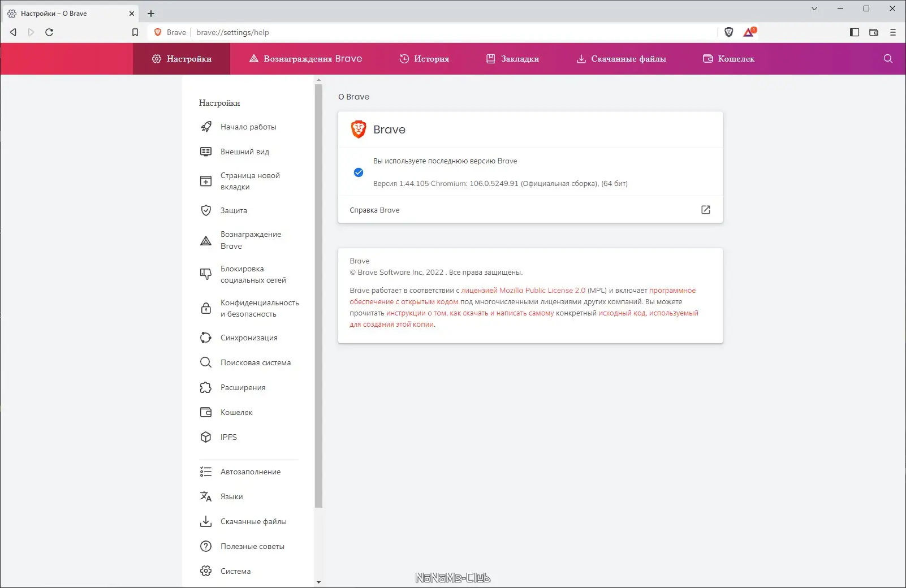Open the Кошелек top tab
The image size is (906, 588).
coord(728,59)
